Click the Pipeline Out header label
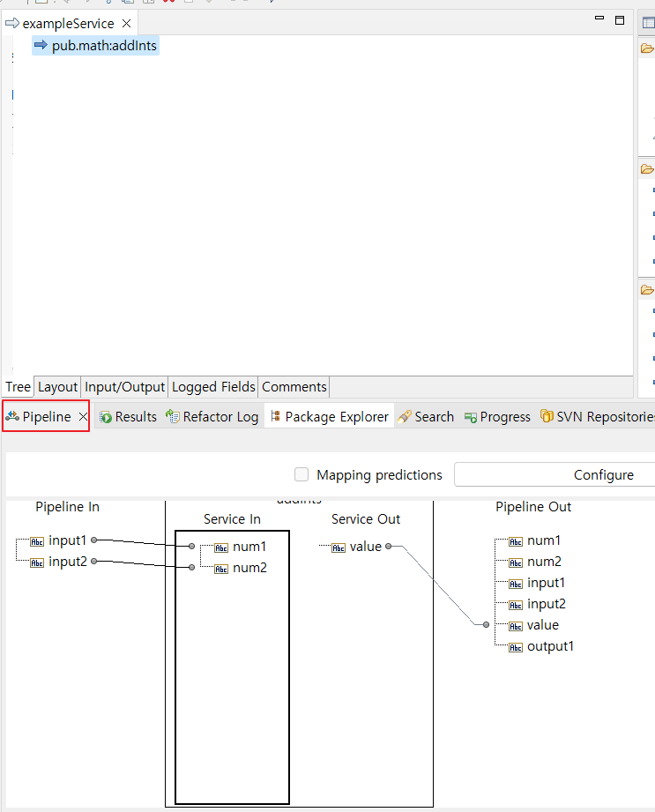 point(533,506)
